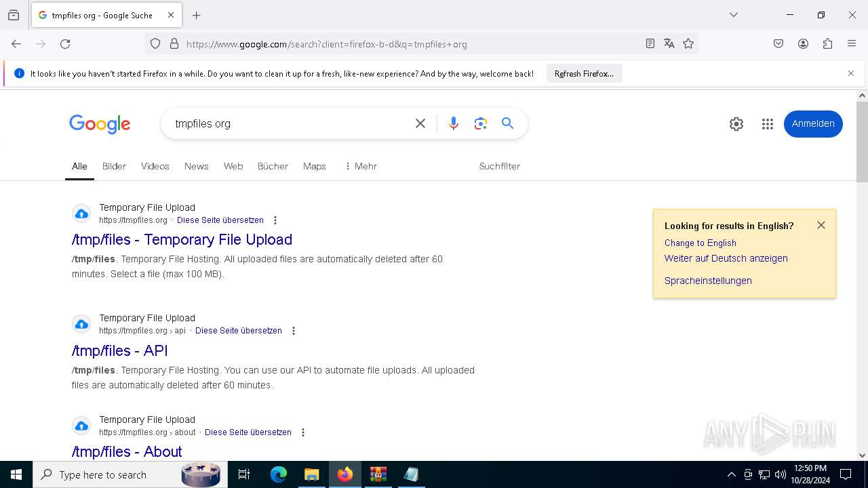Viewport: 868px width, 488px height.
Task: Open Firefox application menu
Action: click(852, 44)
